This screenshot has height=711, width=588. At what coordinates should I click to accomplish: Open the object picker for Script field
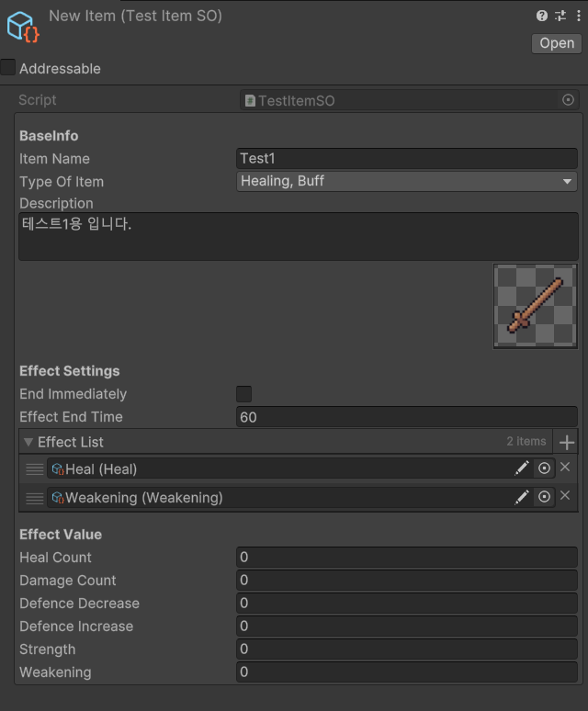tap(568, 100)
